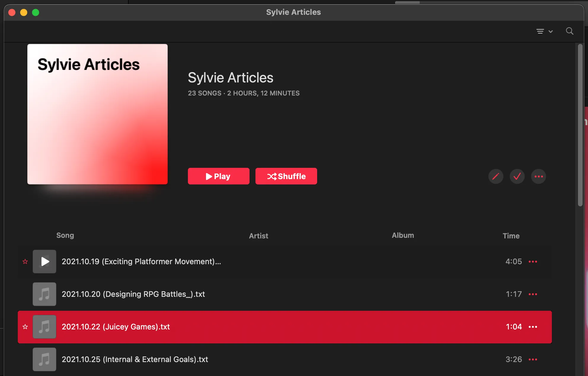
Task: Sort by the Album column header
Action: coord(403,235)
